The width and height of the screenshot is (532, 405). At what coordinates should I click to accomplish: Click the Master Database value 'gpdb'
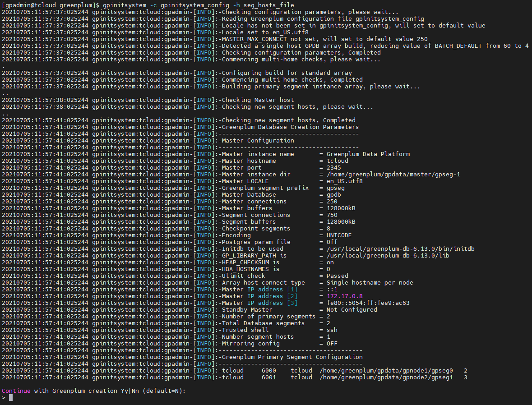(333, 195)
